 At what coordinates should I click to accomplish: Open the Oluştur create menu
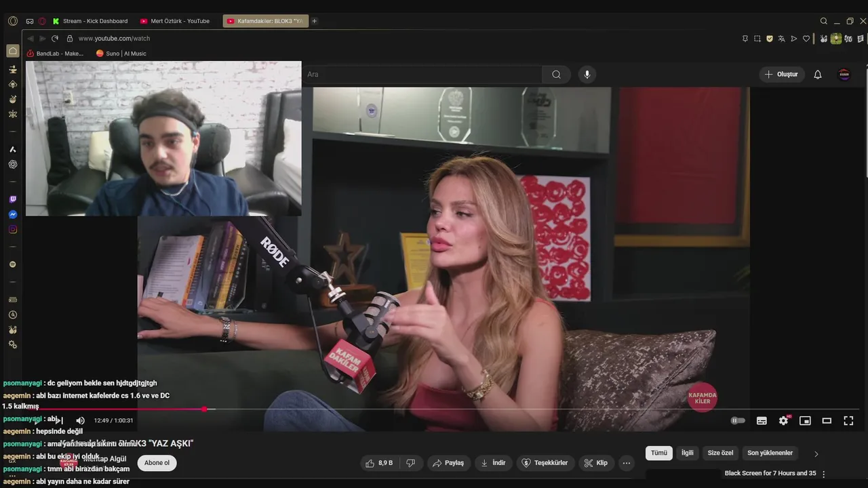(x=781, y=75)
